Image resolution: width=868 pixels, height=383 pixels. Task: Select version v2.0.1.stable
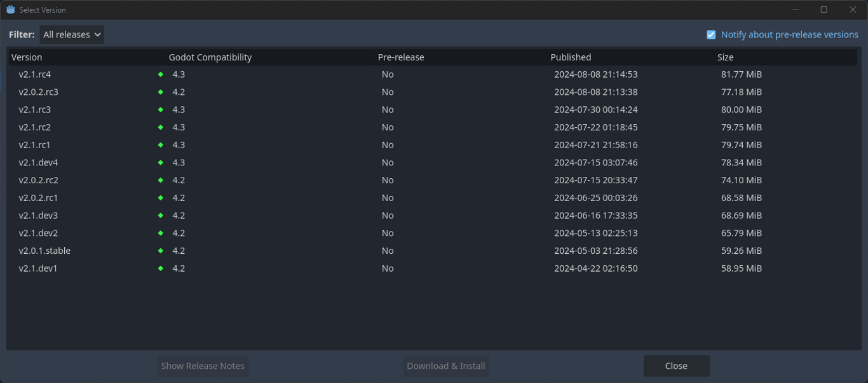coord(44,251)
